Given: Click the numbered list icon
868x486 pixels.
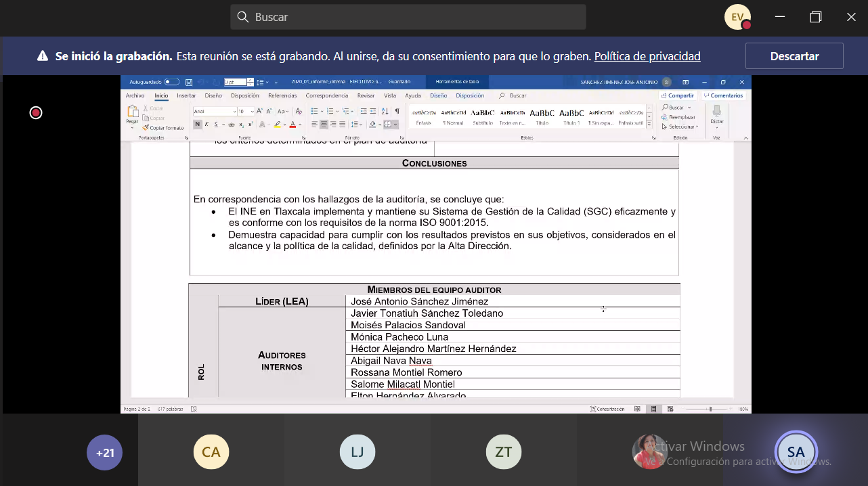Looking at the screenshot, I should pos(329,111).
